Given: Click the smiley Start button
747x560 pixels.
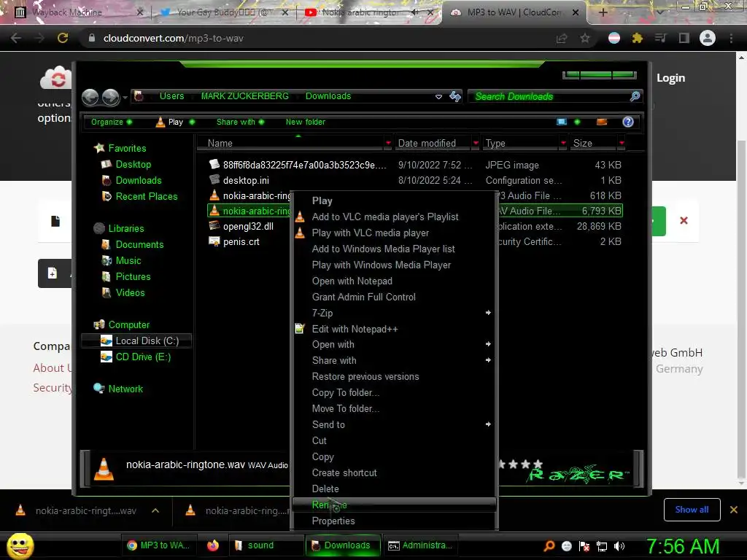Looking at the screenshot, I should (x=20, y=545).
